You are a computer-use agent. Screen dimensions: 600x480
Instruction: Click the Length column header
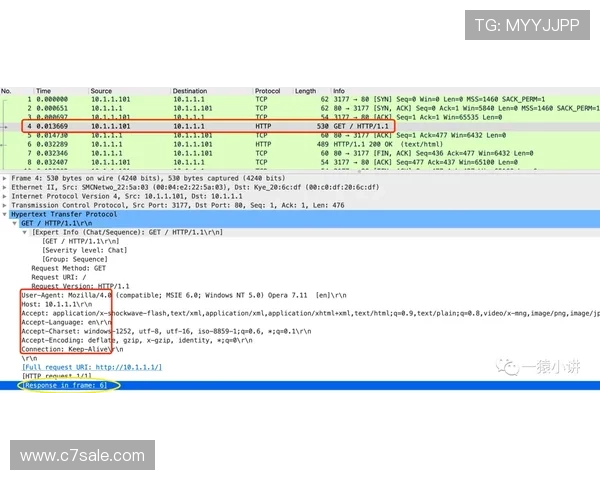click(x=305, y=91)
